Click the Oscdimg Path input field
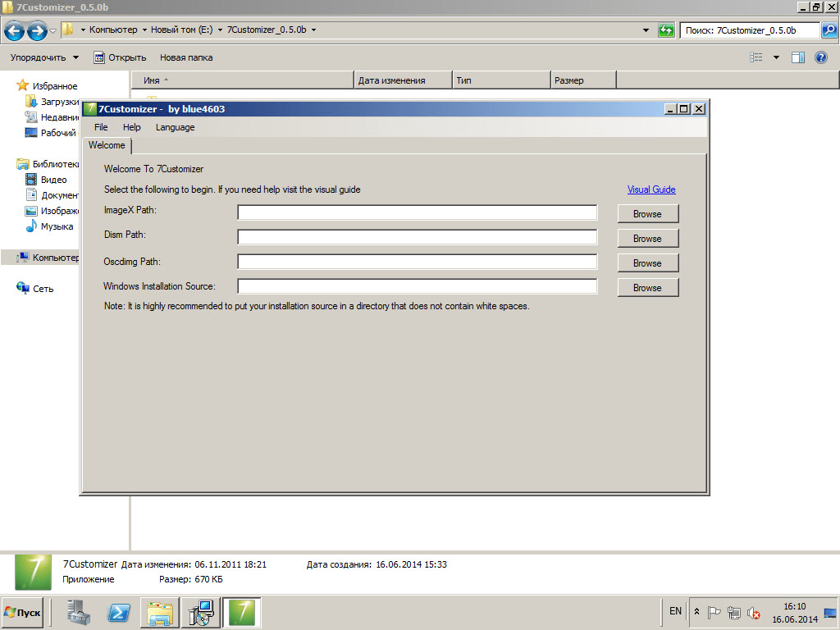The width and height of the screenshot is (840, 630). point(418,262)
